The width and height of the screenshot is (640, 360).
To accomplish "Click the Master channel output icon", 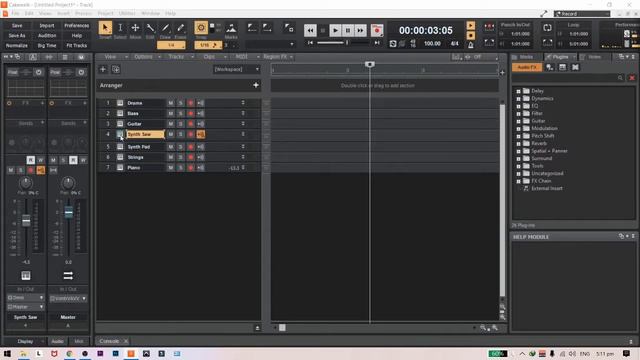I will 68,276.
